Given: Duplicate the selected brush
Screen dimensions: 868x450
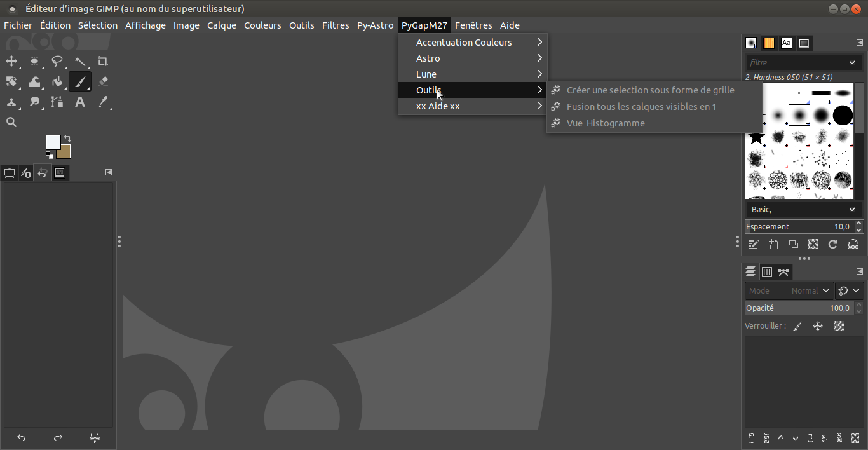Looking at the screenshot, I should [x=793, y=244].
